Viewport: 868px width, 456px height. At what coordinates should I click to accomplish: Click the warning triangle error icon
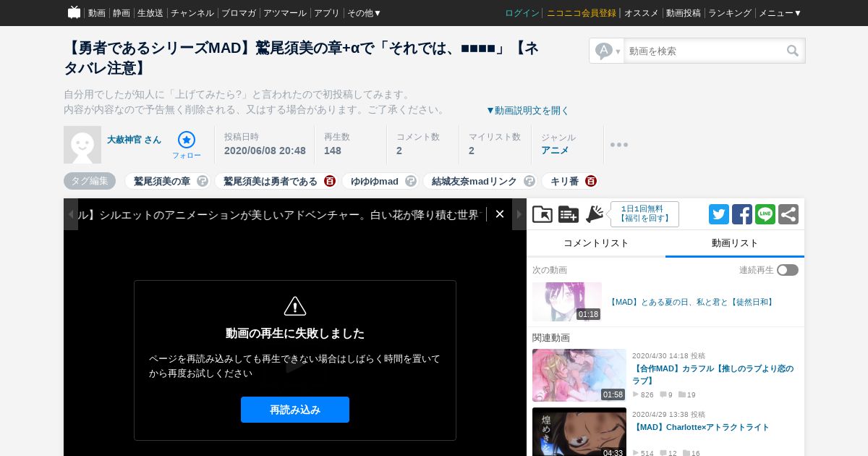coord(295,306)
